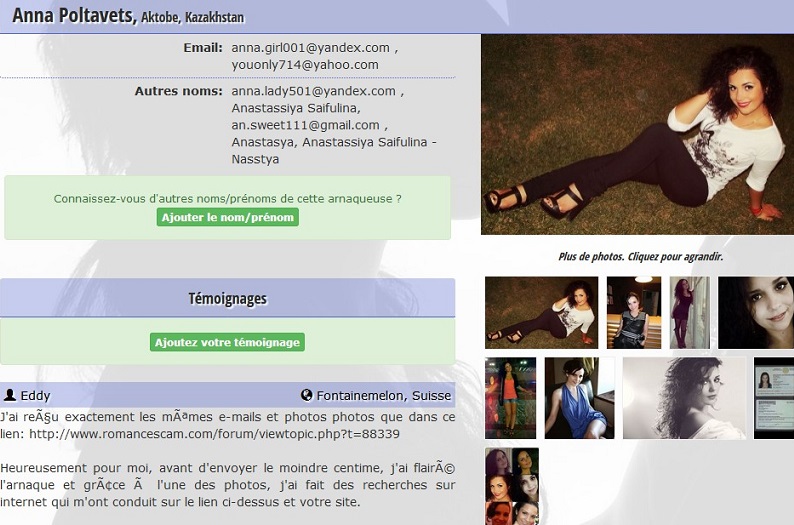Open thumbnail of woman lying on grass
Viewport: 794px width, 525px height.
tap(541, 312)
